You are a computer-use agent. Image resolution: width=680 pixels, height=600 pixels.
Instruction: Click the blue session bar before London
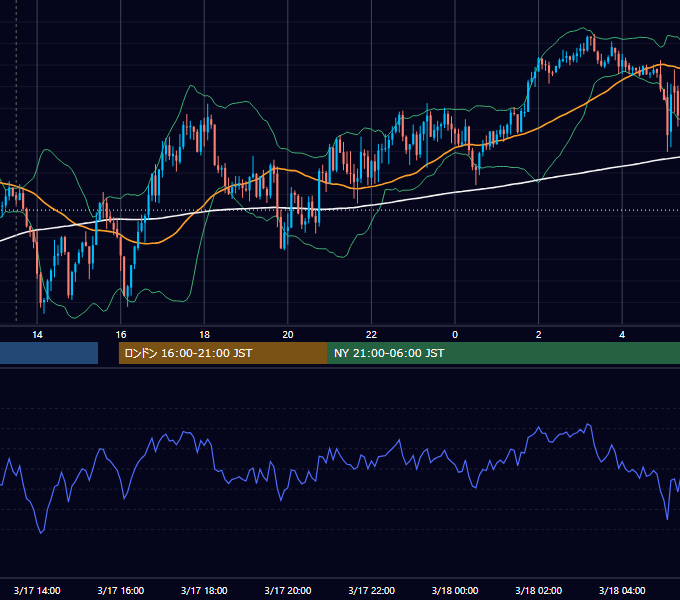click(x=49, y=353)
